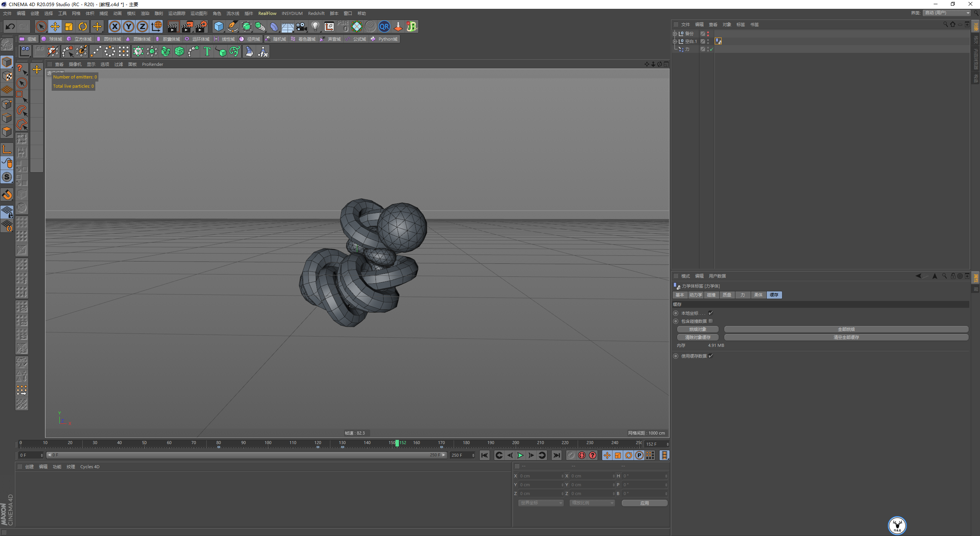
Task: Toggle layer box of 备份 object
Action: 703,34
